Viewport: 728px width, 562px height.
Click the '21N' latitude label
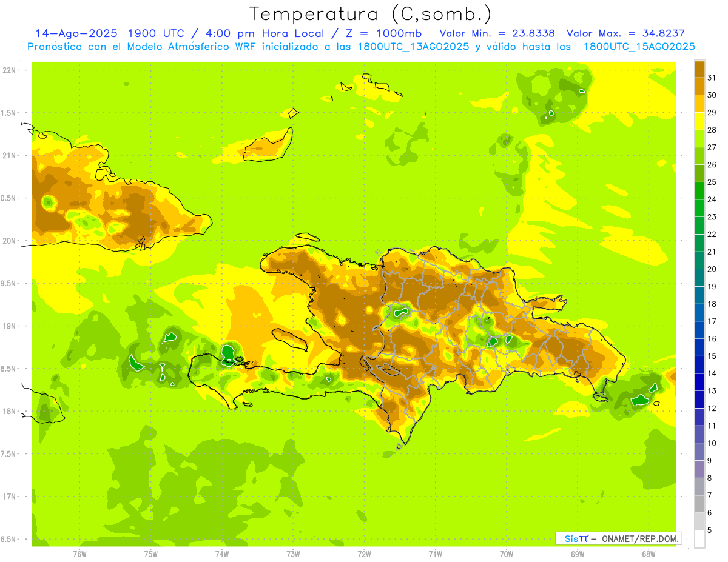(9, 155)
